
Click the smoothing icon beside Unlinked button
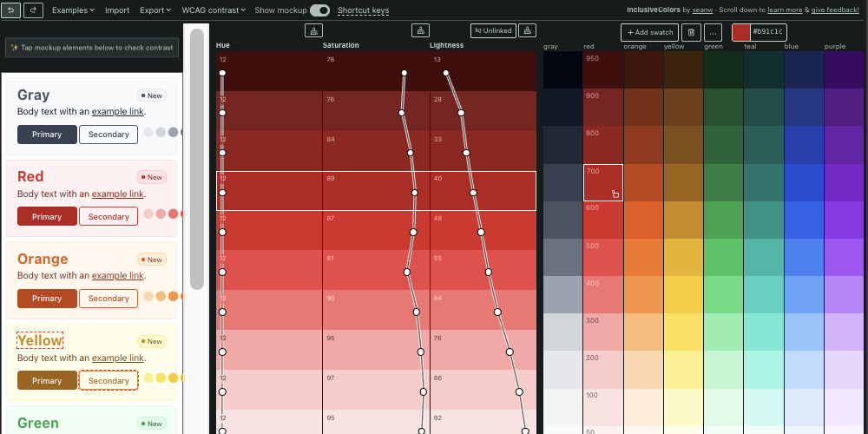528,30
